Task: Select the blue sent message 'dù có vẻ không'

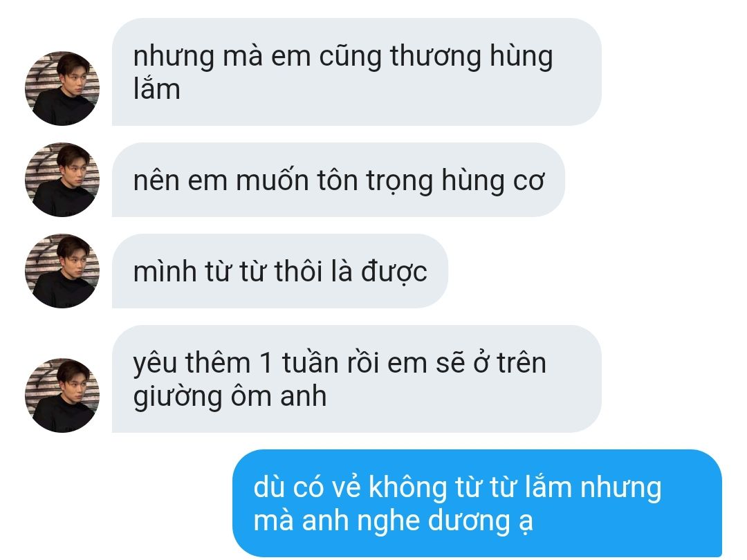Action: [477, 503]
